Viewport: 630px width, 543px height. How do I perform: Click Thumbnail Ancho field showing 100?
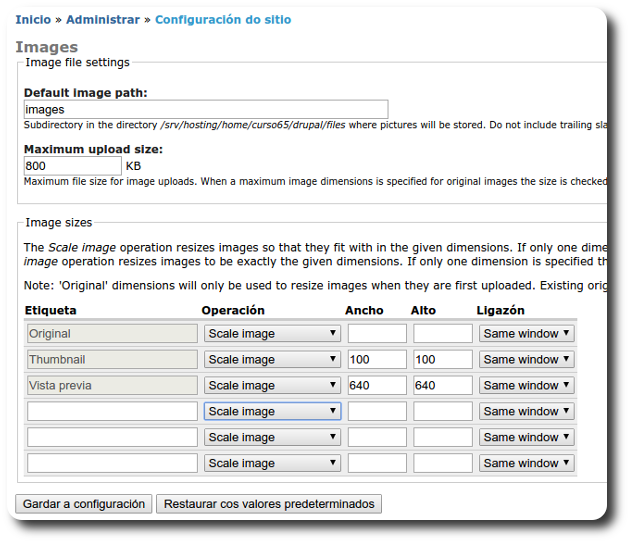pos(377,359)
